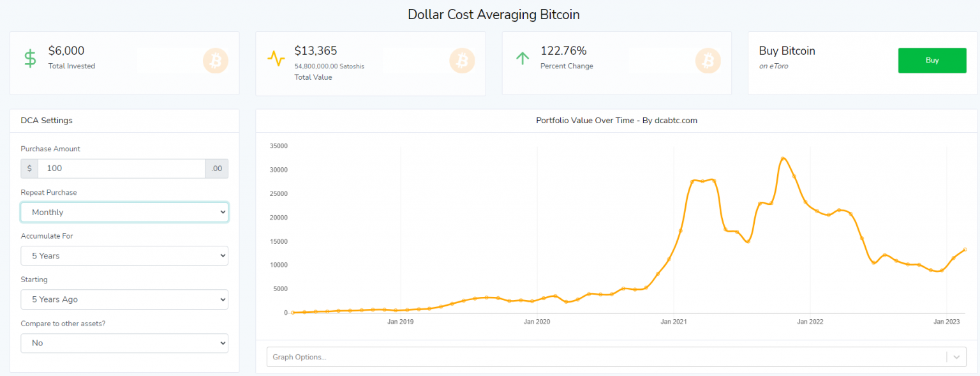Click inside the Purchase Amount input showing 100
Screen dimensions: 980x376
coord(121,168)
